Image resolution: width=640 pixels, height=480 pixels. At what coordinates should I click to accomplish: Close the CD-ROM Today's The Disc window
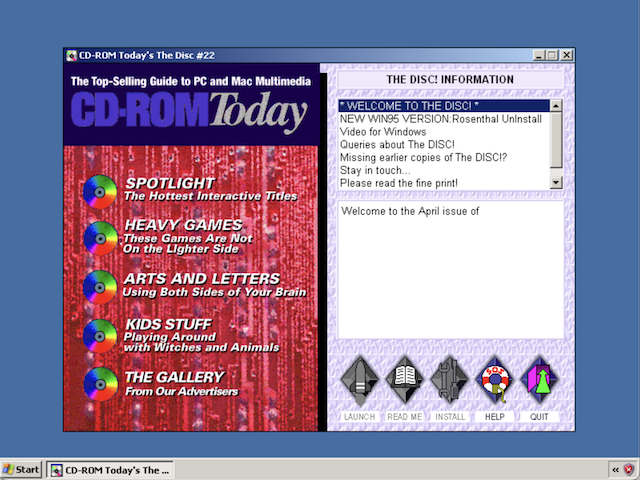point(566,55)
